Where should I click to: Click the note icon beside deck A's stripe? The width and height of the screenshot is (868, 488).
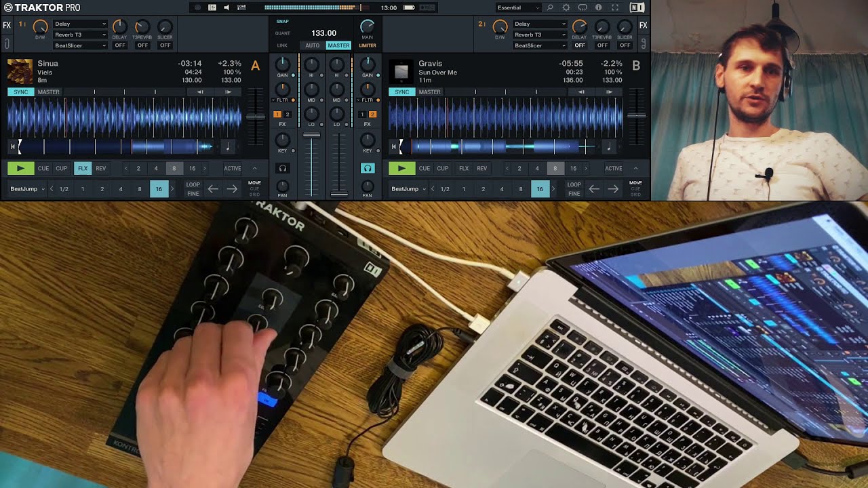click(228, 146)
